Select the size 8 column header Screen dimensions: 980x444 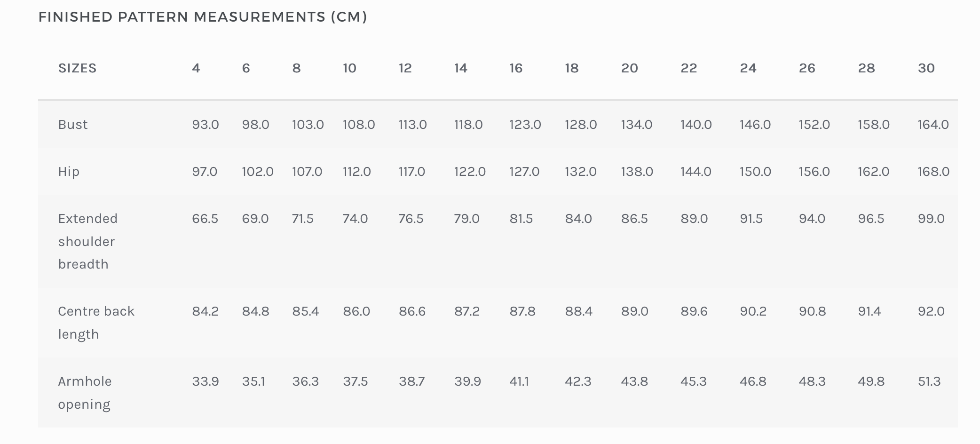[296, 68]
